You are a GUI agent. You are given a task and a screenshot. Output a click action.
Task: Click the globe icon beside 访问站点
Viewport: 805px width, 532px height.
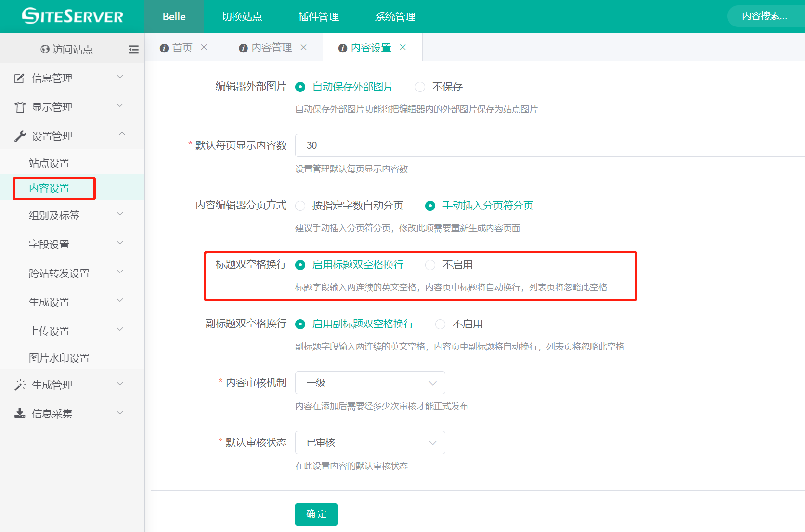coord(45,49)
